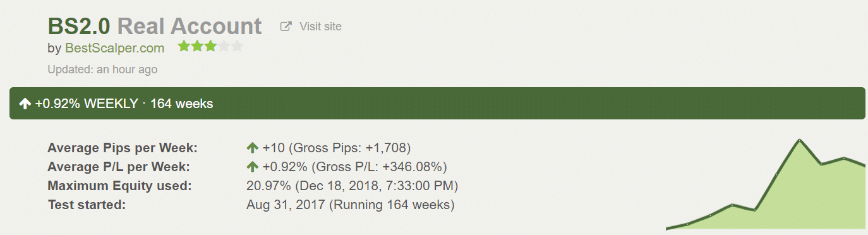Click the white up arrow in green banner
Image resolution: width=868 pixels, height=235 pixels.
[x=25, y=104]
